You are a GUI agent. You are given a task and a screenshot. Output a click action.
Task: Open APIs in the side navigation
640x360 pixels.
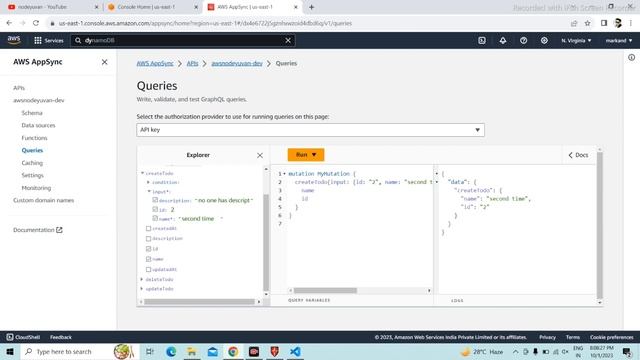pos(19,88)
